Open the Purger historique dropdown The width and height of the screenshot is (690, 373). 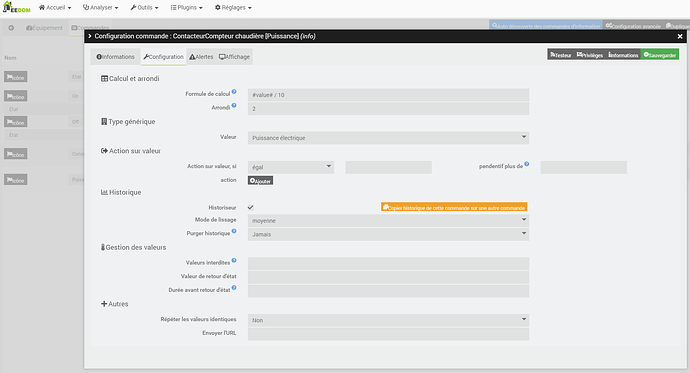[388, 234]
